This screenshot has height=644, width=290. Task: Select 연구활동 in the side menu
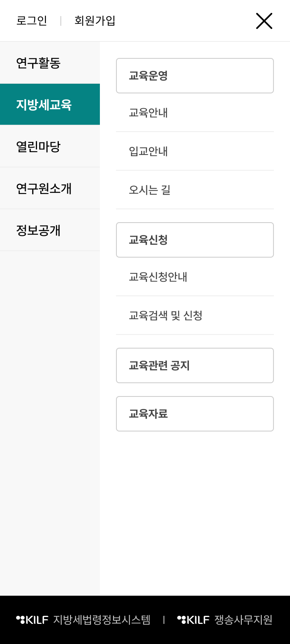(39, 63)
